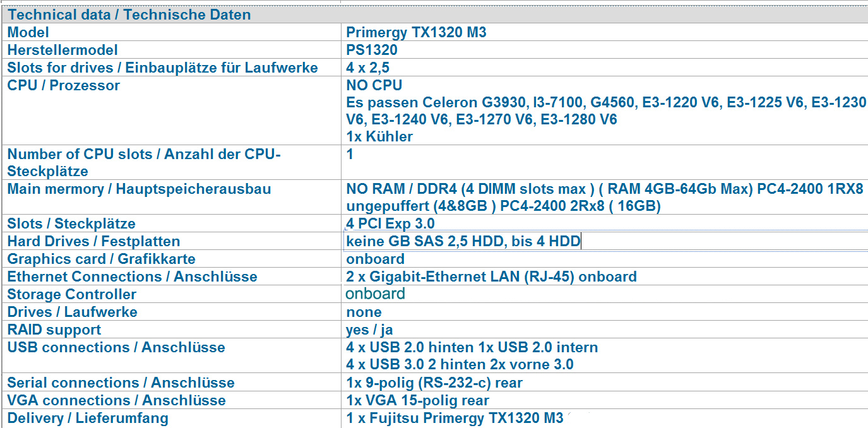Image resolution: width=868 pixels, height=428 pixels.
Task: Click the '2 x Gigabit-Ethernet LAN' cell
Action: [x=491, y=276]
